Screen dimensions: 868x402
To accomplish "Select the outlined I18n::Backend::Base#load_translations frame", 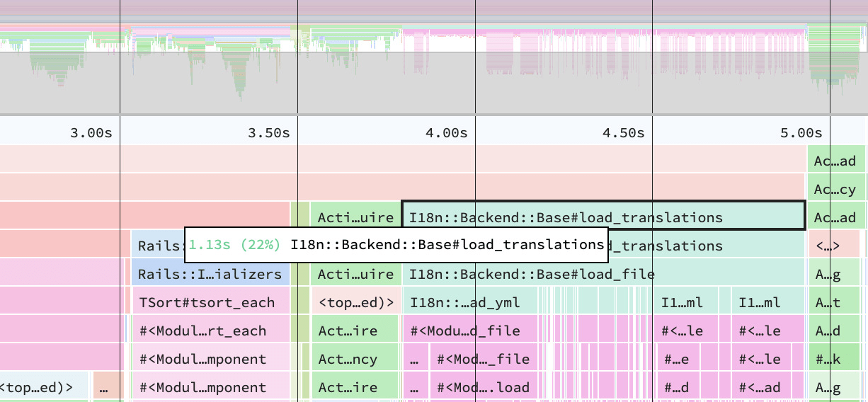I will click(x=603, y=216).
